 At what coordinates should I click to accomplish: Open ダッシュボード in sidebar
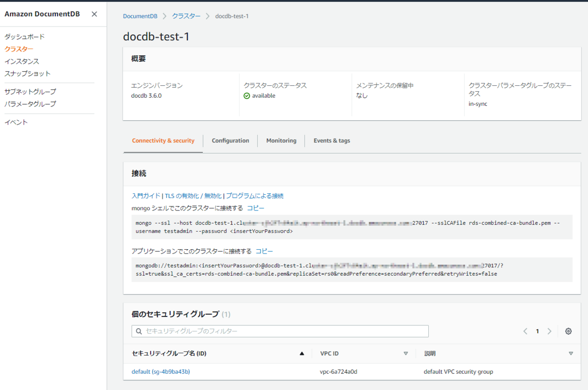point(24,37)
